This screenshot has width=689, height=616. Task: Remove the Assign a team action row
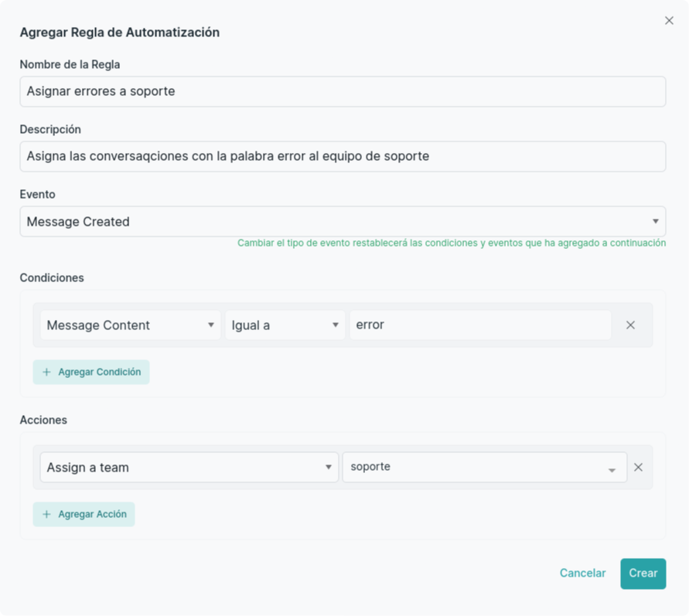[x=638, y=467]
